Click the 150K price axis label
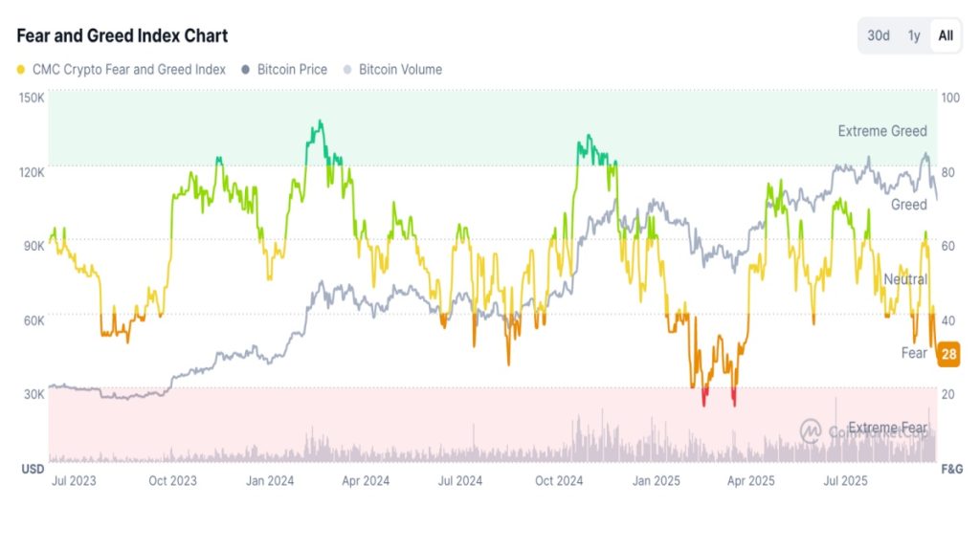 [32, 98]
